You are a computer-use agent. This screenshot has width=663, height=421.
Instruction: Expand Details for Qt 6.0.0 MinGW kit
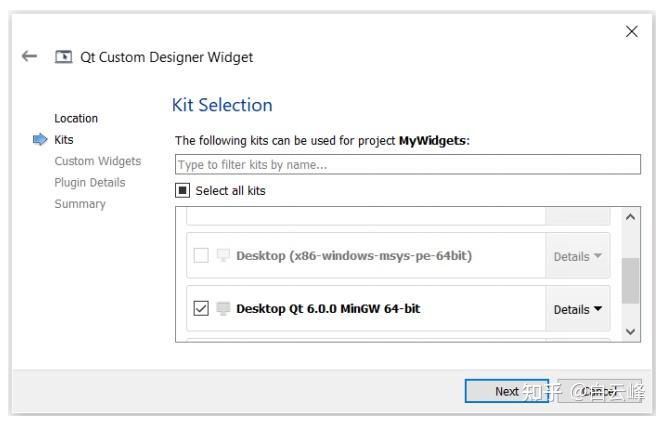tap(578, 309)
